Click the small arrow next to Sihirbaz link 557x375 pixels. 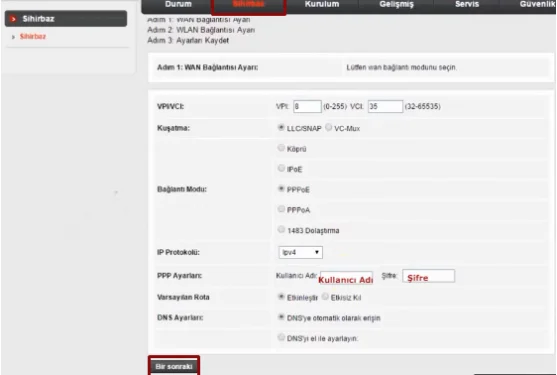pos(13,37)
